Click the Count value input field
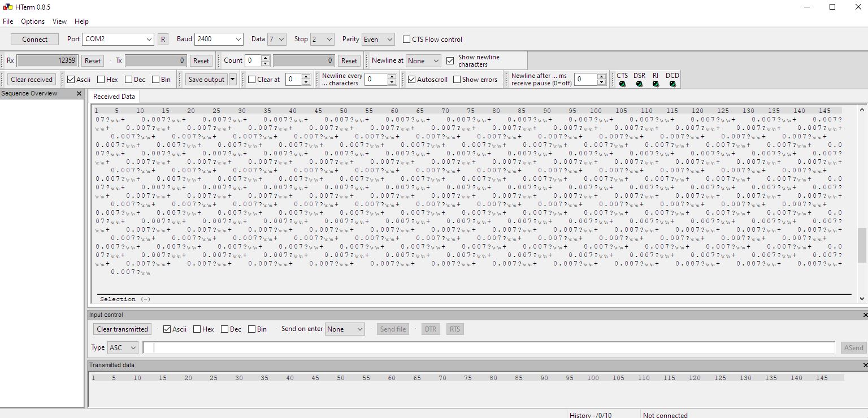868x418 pixels. (253, 60)
